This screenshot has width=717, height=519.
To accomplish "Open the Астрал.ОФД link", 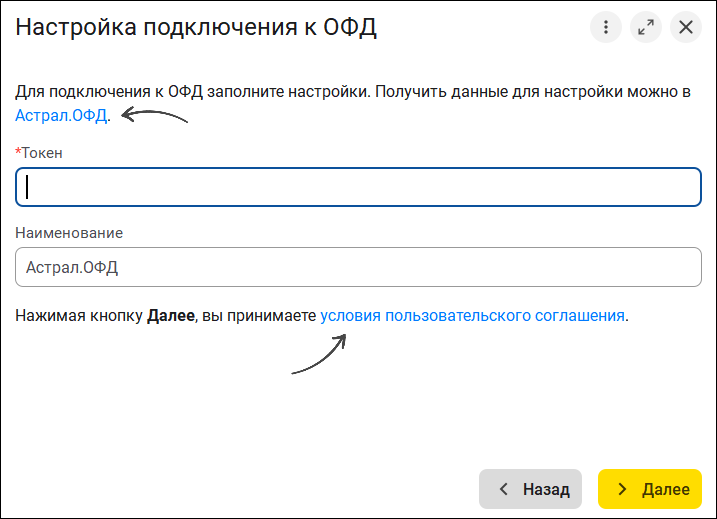I will 62,115.
